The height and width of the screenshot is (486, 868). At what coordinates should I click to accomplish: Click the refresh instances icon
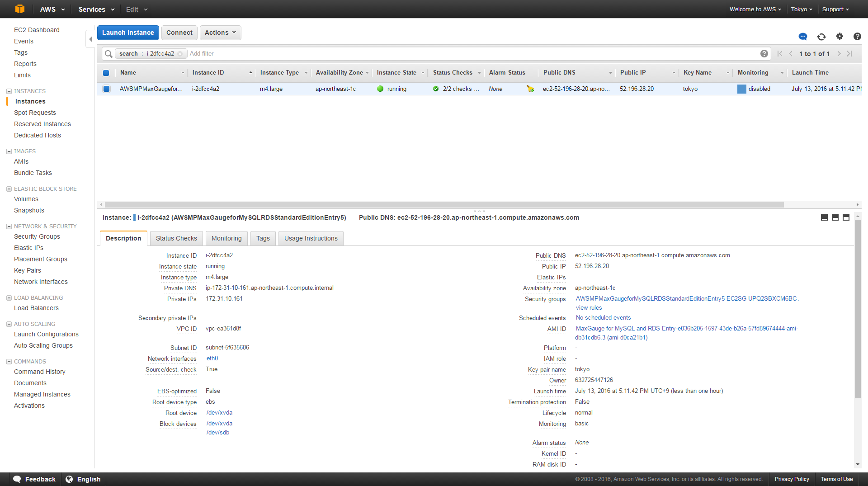[x=821, y=37]
